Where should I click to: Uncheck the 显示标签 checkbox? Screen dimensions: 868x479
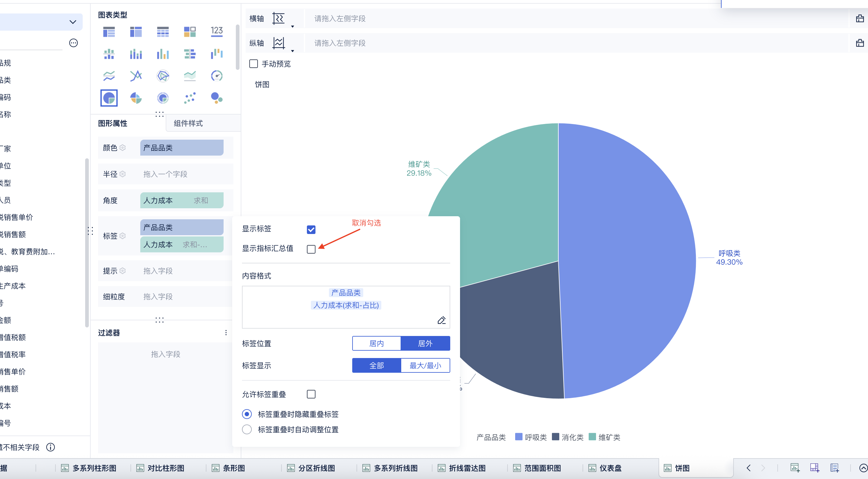pyautogui.click(x=311, y=229)
